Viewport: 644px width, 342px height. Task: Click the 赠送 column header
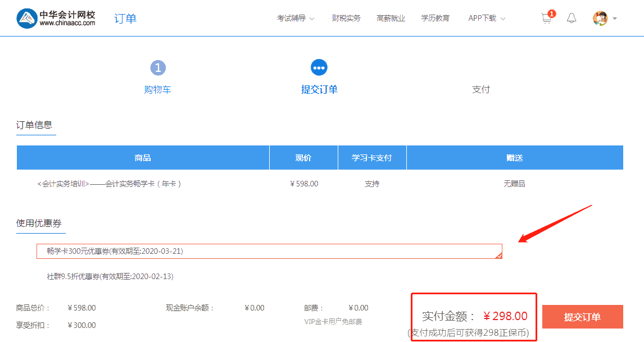click(x=515, y=158)
